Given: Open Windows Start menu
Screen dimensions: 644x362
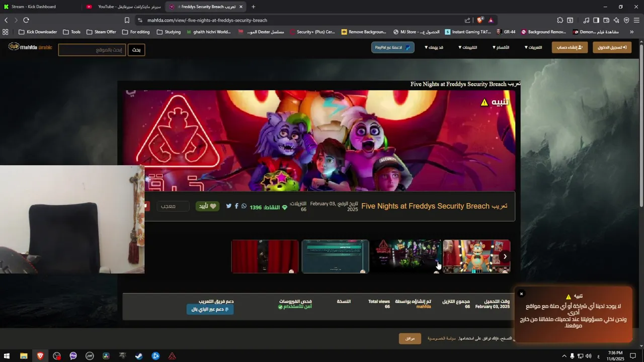Looking at the screenshot, I should [x=7, y=356].
